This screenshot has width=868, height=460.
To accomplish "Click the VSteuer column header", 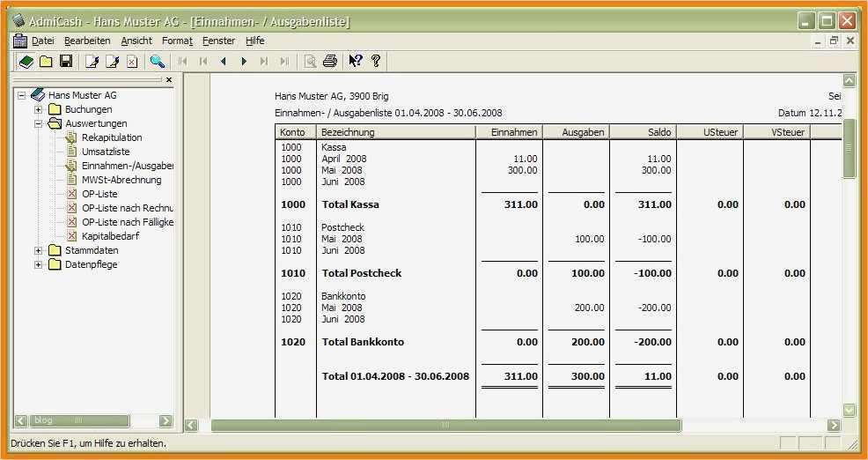I will 777,132.
